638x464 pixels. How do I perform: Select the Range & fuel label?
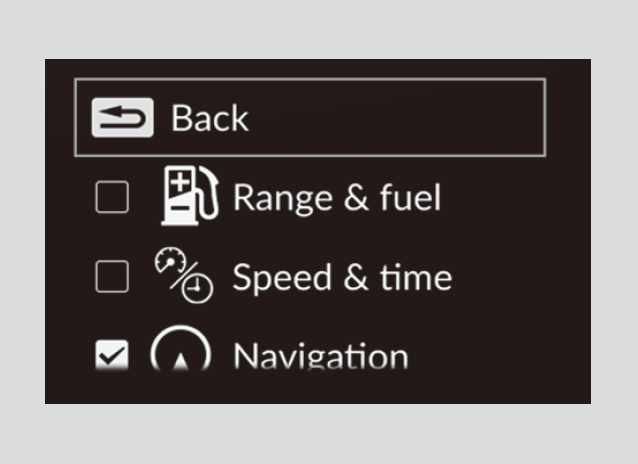(x=336, y=198)
